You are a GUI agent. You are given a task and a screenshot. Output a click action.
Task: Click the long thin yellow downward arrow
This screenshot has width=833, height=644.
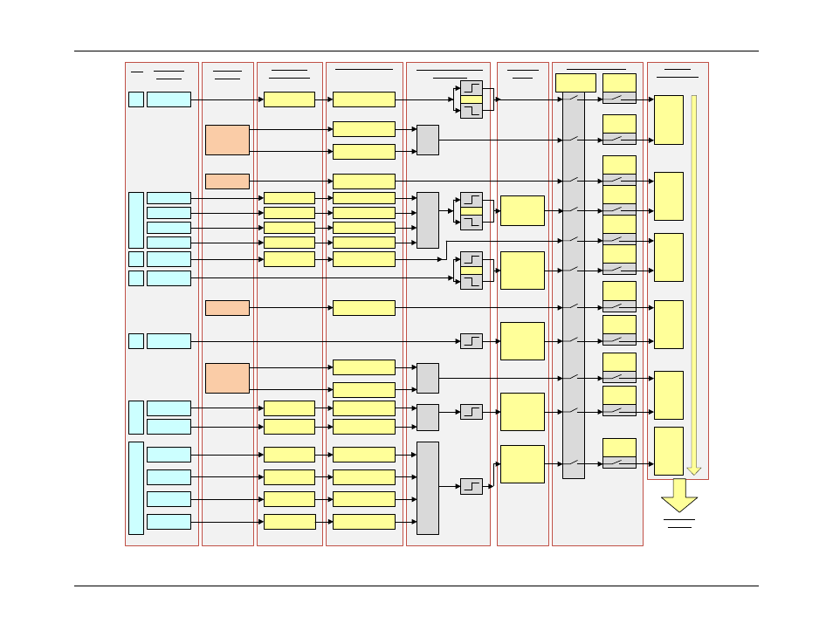[694, 285]
